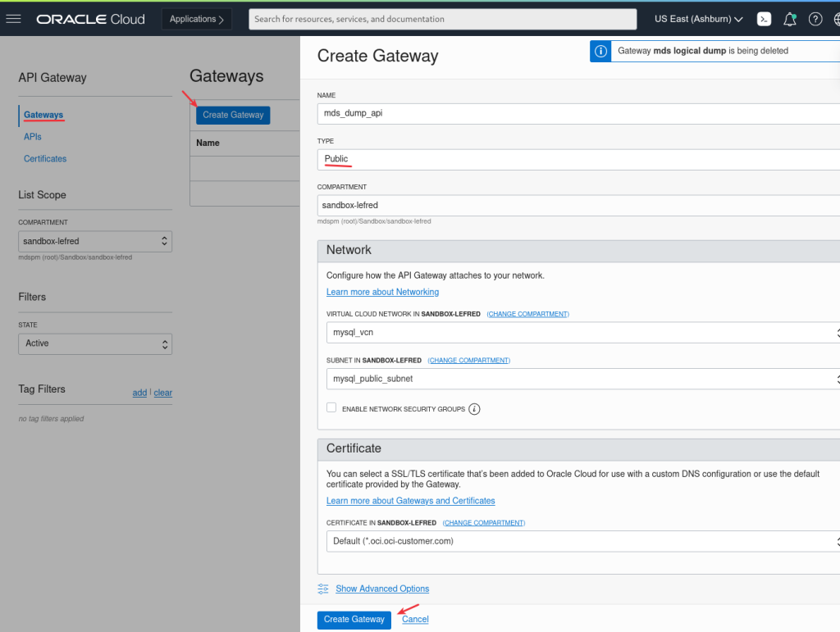The height and width of the screenshot is (632, 840).
Task: Open the globe language icon
Action: [x=836, y=18]
